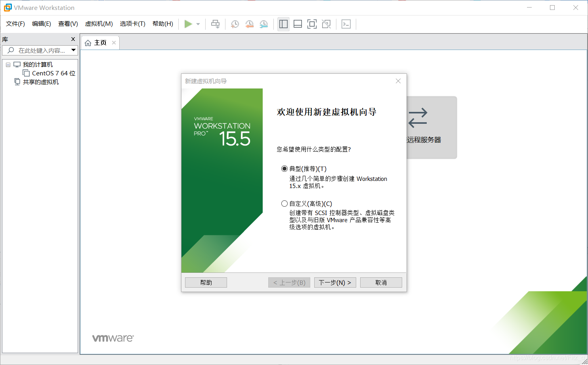Click the home icon on the tab
Viewport: 588px width, 365px height.
[x=88, y=43]
